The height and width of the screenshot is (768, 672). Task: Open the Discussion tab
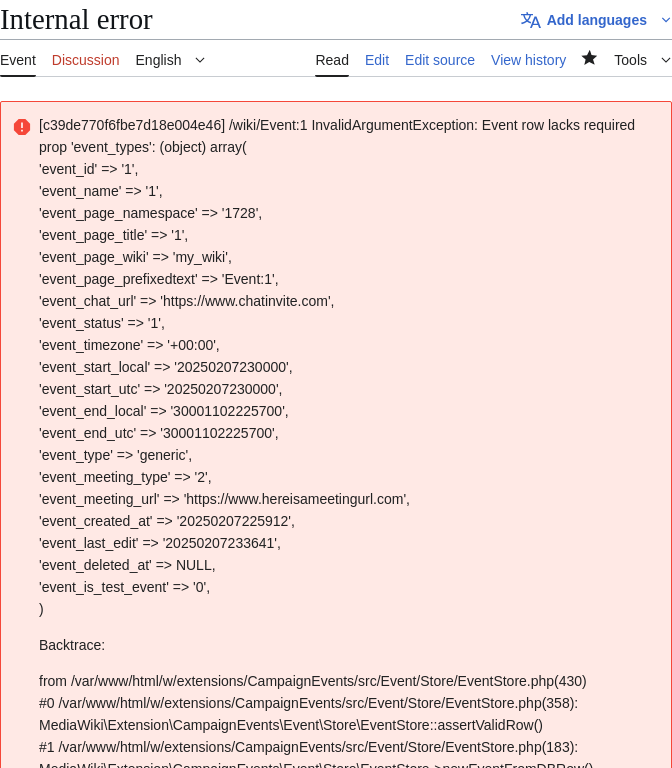[85, 60]
